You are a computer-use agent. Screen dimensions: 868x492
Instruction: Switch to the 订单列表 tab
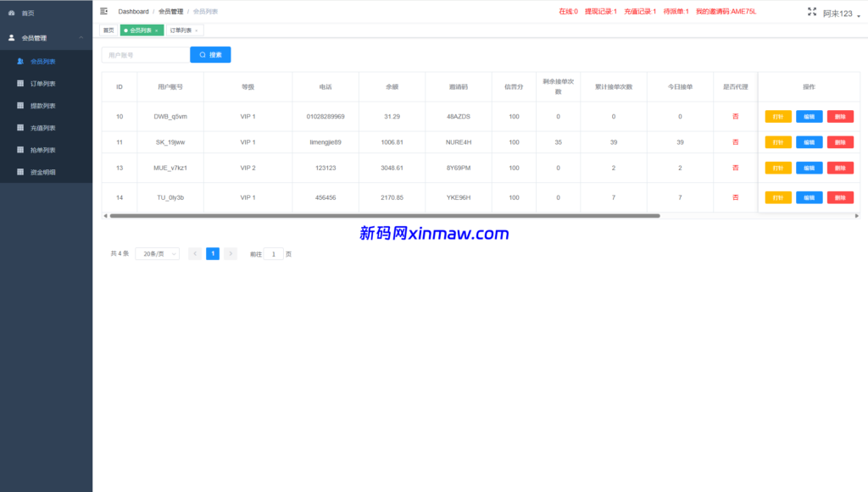click(181, 29)
